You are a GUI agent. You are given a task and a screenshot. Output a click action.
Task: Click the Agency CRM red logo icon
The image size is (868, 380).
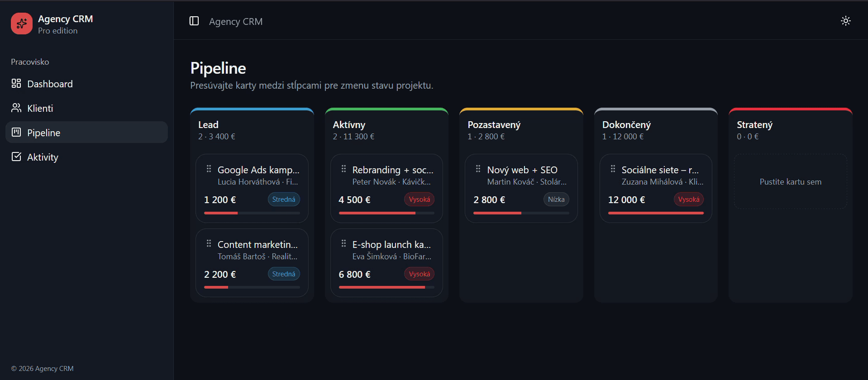(22, 24)
